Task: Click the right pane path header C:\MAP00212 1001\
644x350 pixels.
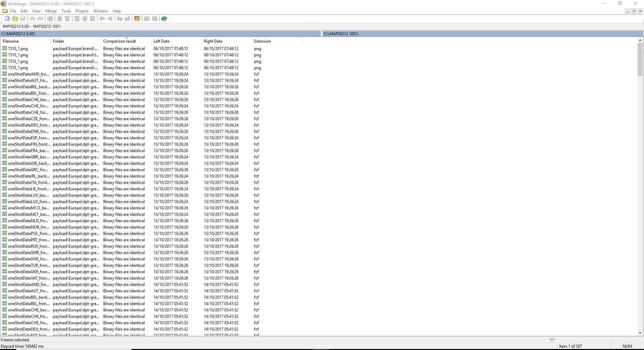Action: point(341,34)
